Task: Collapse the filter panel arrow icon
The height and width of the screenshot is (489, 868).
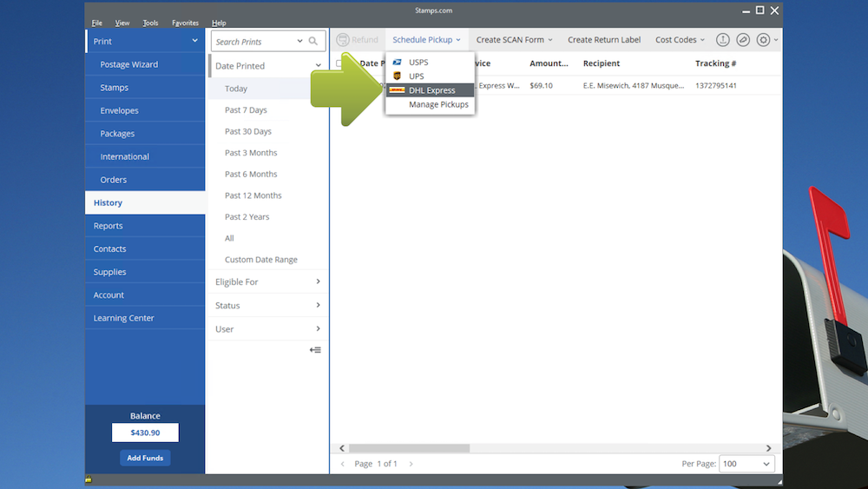Action: coord(315,350)
